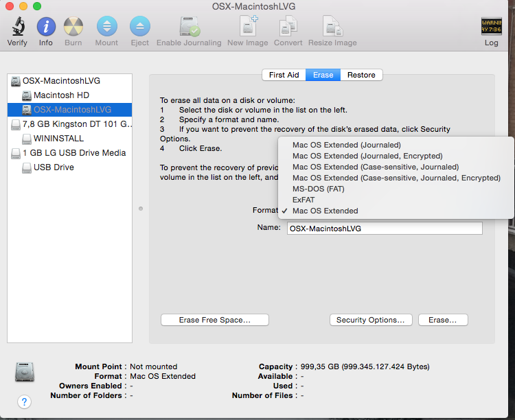Select Mac OS Extended (Case-sensitive, Journaled) option

click(x=376, y=167)
